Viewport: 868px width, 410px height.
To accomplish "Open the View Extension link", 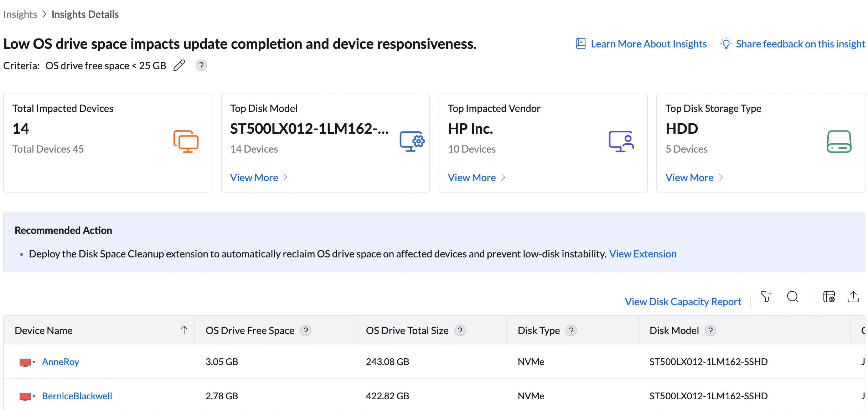I will click(643, 254).
